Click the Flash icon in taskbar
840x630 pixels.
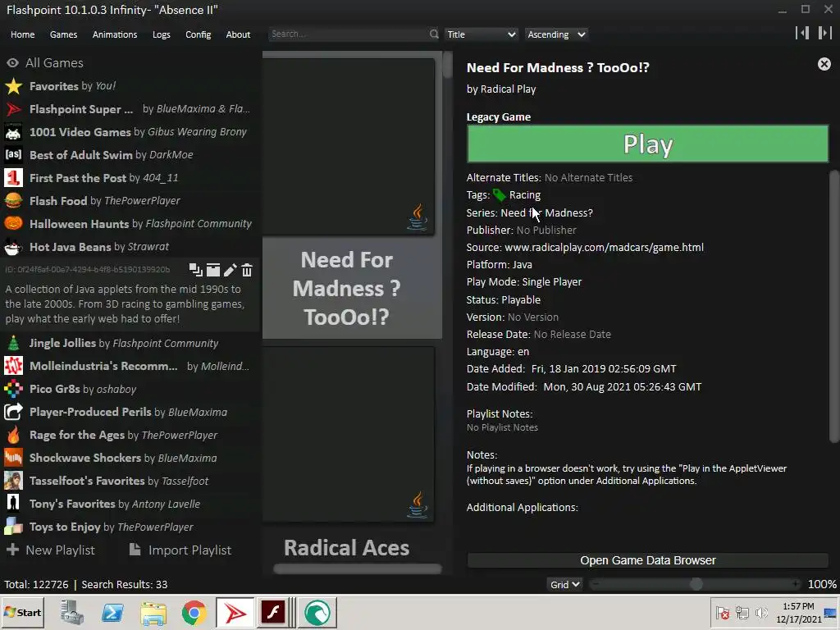pyautogui.click(x=273, y=612)
